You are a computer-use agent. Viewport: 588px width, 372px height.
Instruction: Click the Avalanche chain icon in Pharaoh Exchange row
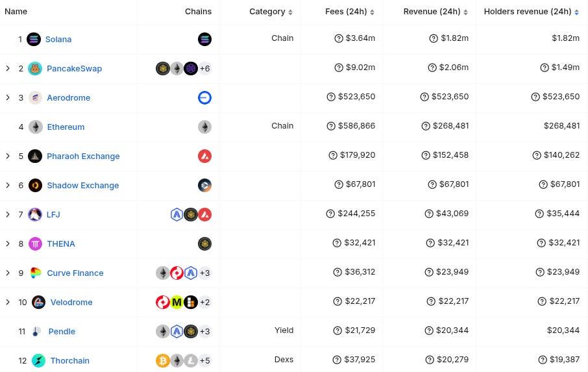click(x=204, y=156)
